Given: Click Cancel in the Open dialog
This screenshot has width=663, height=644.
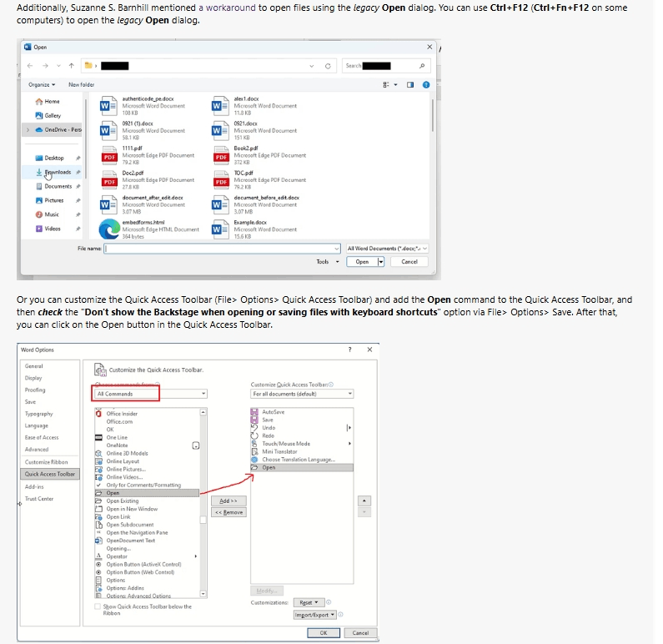Looking at the screenshot, I should pos(409,262).
